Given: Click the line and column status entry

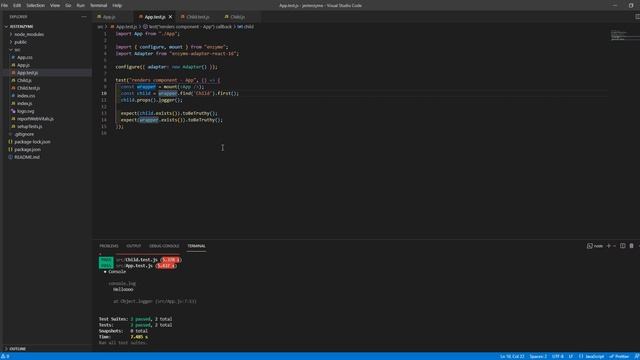Looking at the screenshot, I should [512, 356].
